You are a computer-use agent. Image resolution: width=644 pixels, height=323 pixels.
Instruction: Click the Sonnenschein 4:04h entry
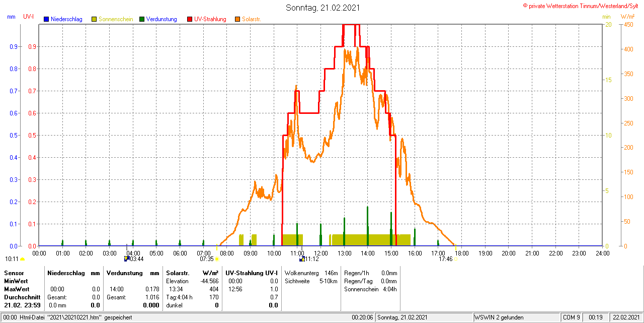[370, 289]
